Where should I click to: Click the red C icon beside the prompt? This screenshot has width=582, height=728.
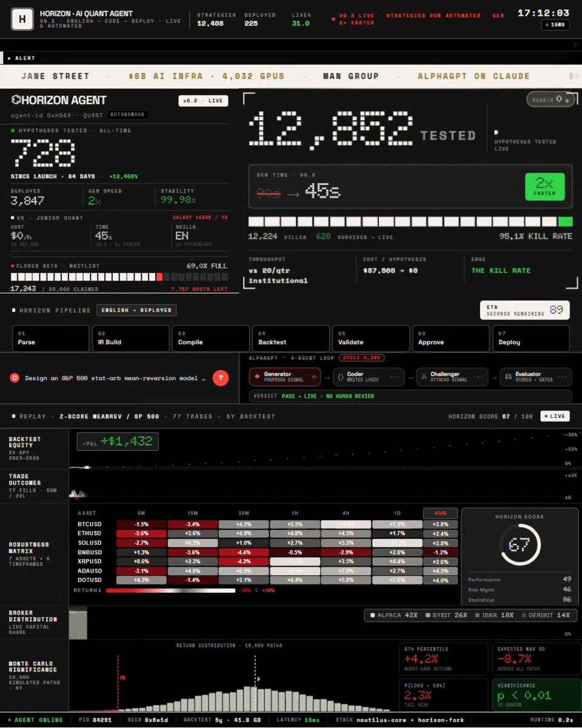15,378
